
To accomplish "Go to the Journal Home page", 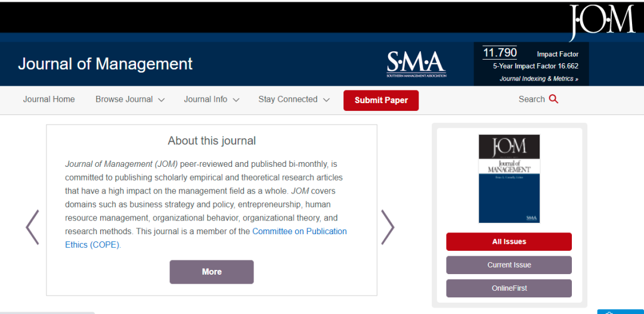I will (49, 100).
